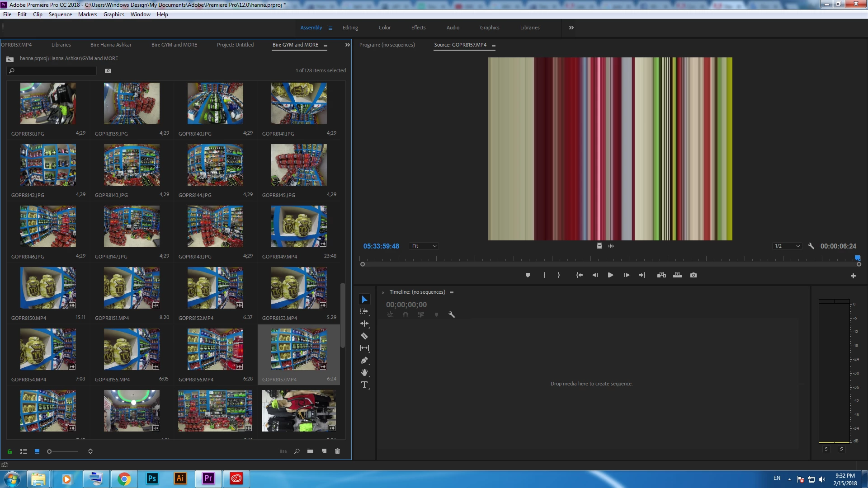Open the Fit zoom level dropdown
This screenshot has width=868, height=488.
[x=424, y=246]
